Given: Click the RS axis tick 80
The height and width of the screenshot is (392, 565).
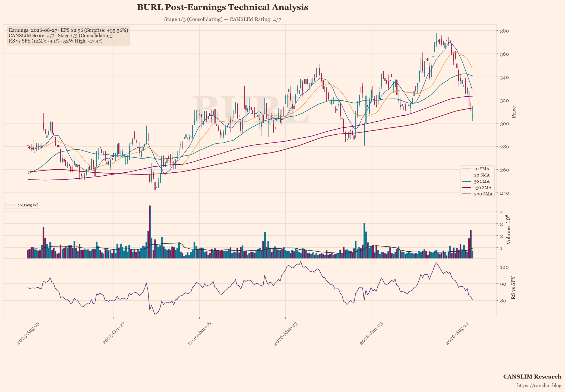Looking at the screenshot, I should [x=503, y=301].
